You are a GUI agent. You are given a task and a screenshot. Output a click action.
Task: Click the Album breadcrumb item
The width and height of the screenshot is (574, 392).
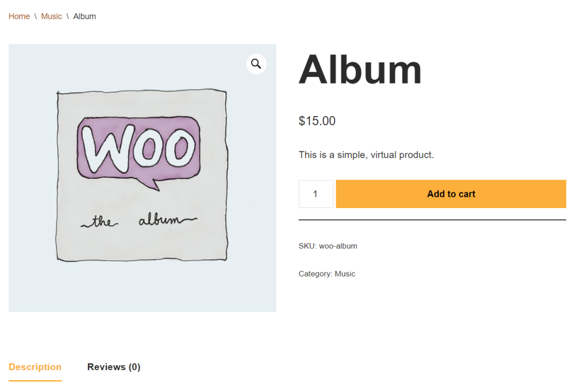click(85, 16)
